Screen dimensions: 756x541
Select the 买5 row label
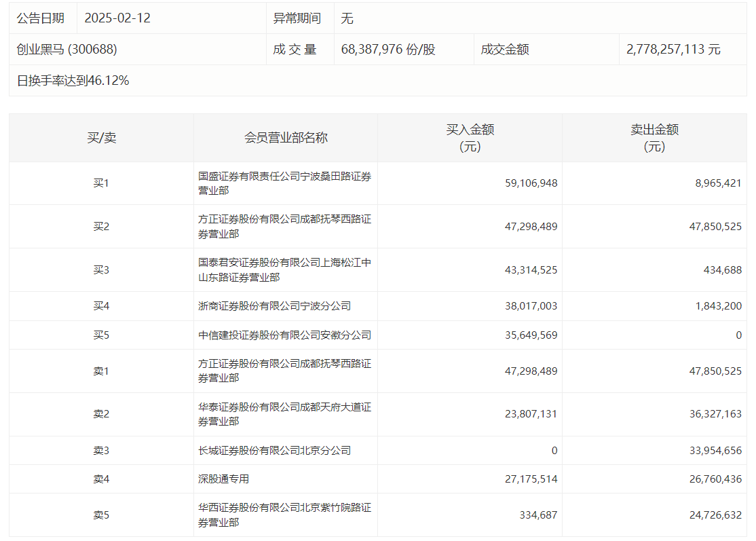coord(101,335)
